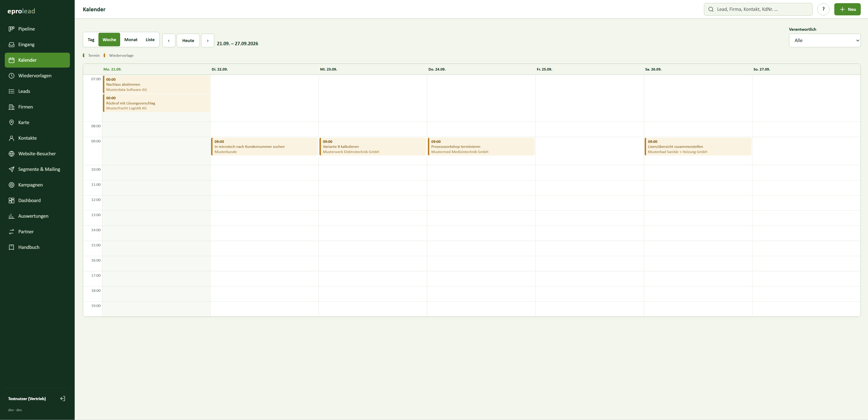Open the Verantwortlich dropdown
Viewport: 868px width, 420px height.
pos(825,40)
